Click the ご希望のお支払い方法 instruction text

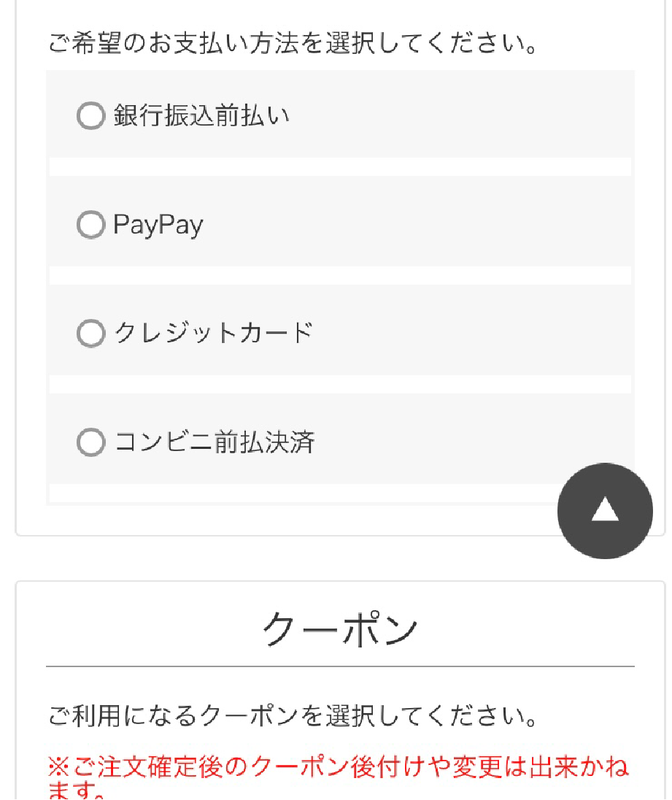pos(292,44)
